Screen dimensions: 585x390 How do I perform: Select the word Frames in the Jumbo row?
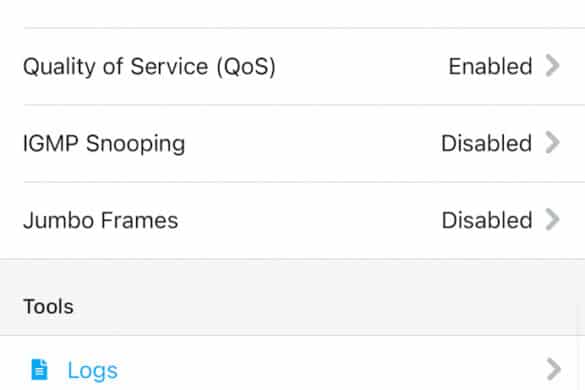(140, 220)
